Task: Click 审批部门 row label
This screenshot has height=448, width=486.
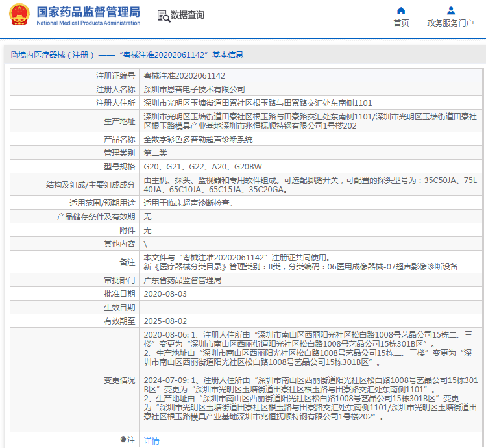Action: coord(119,280)
